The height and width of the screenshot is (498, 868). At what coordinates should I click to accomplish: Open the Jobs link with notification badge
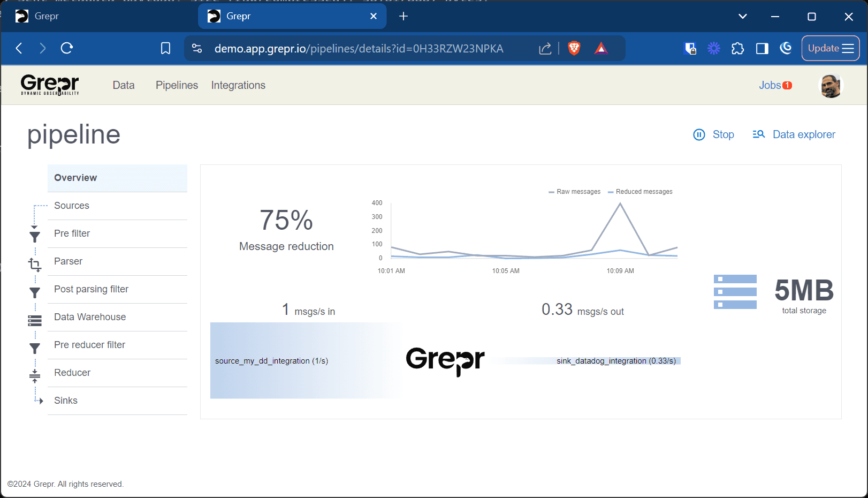tap(775, 85)
